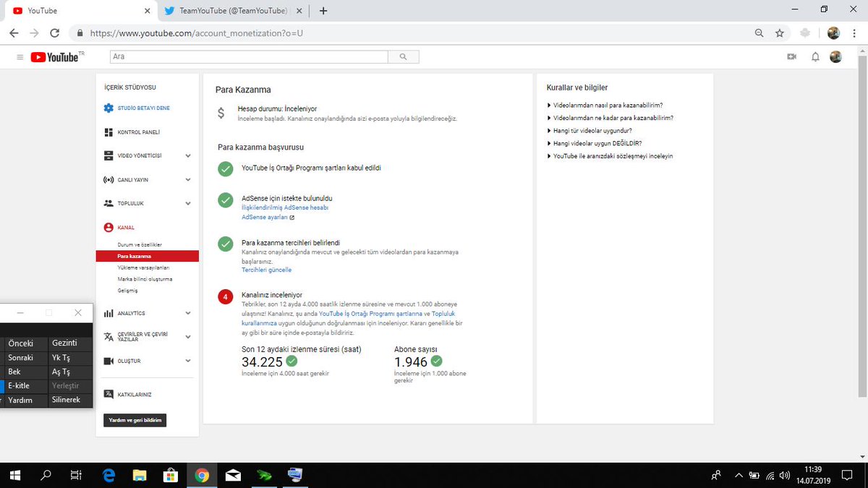Image resolution: width=868 pixels, height=488 pixels.
Task: Click the Kontrol Paneli dashboard icon
Action: coord(109,132)
